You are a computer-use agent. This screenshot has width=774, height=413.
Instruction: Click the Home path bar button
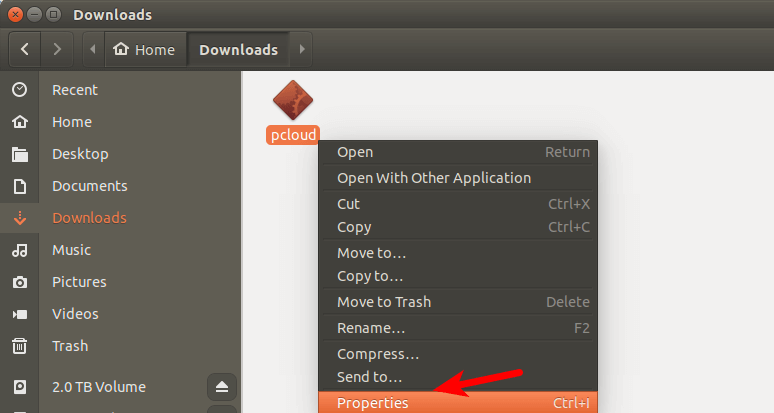145,49
